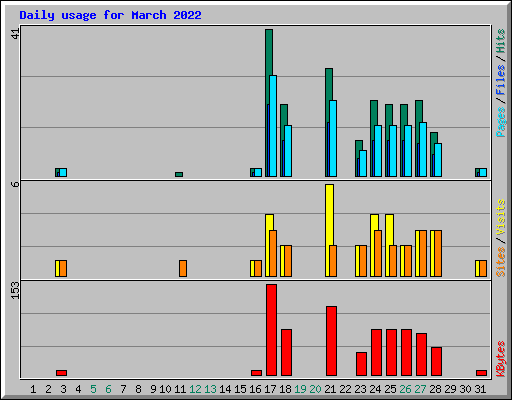Click the orange Sites bar for day 24
Viewport: 512px width, 400px height.
[x=378, y=253]
